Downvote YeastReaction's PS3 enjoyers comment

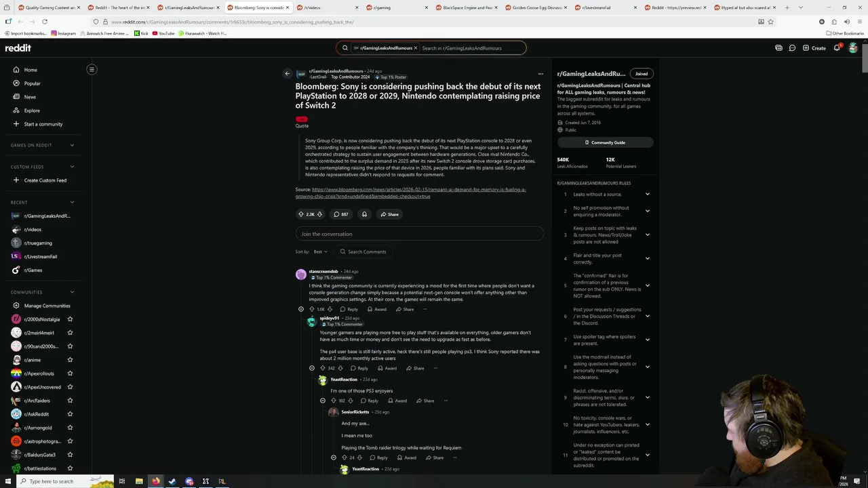351,401
